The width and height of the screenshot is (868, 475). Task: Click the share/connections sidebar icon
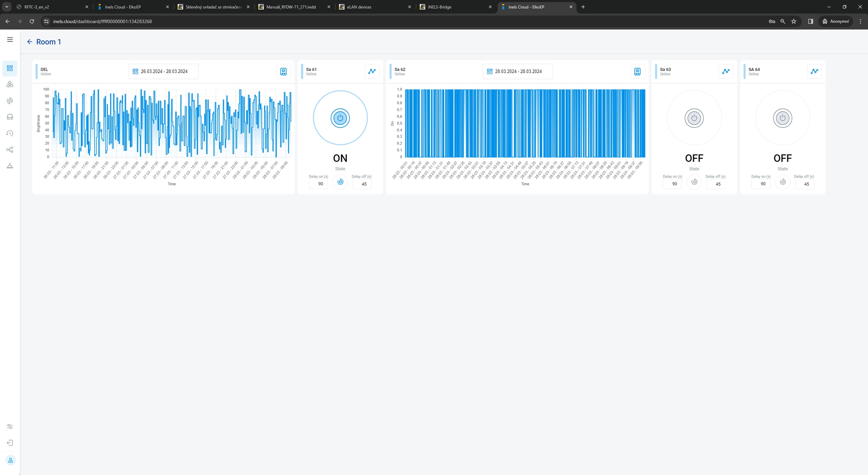click(x=10, y=150)
